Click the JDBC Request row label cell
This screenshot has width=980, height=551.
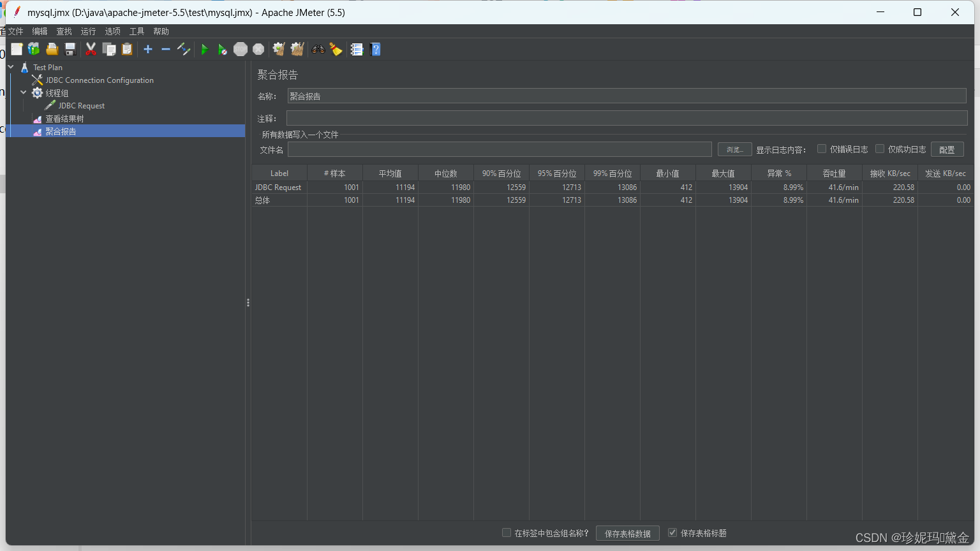(279, 187)
